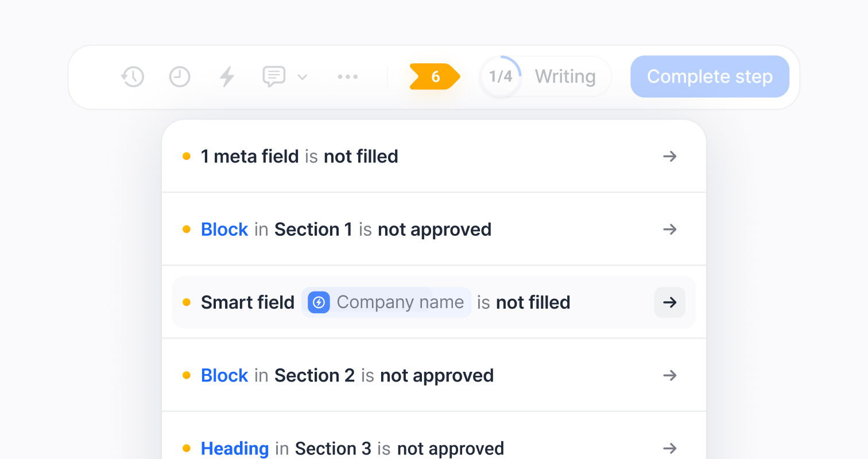Click arrow for Section 2 block row
This screenshot has height=459, width=868.
click(x=670, y=375)
